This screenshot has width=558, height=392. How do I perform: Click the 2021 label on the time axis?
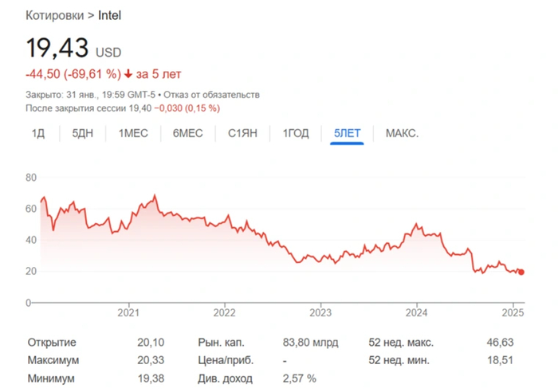click(128, 313)
